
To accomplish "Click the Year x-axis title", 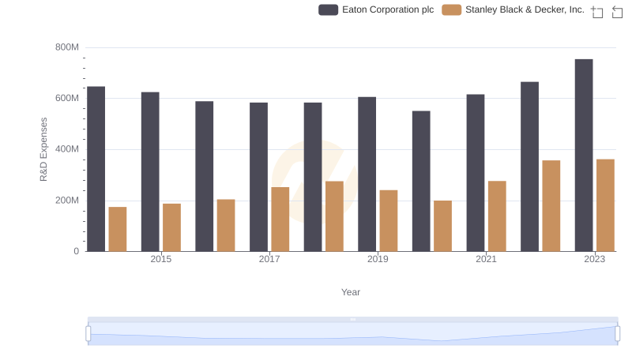I will point(351,292).
